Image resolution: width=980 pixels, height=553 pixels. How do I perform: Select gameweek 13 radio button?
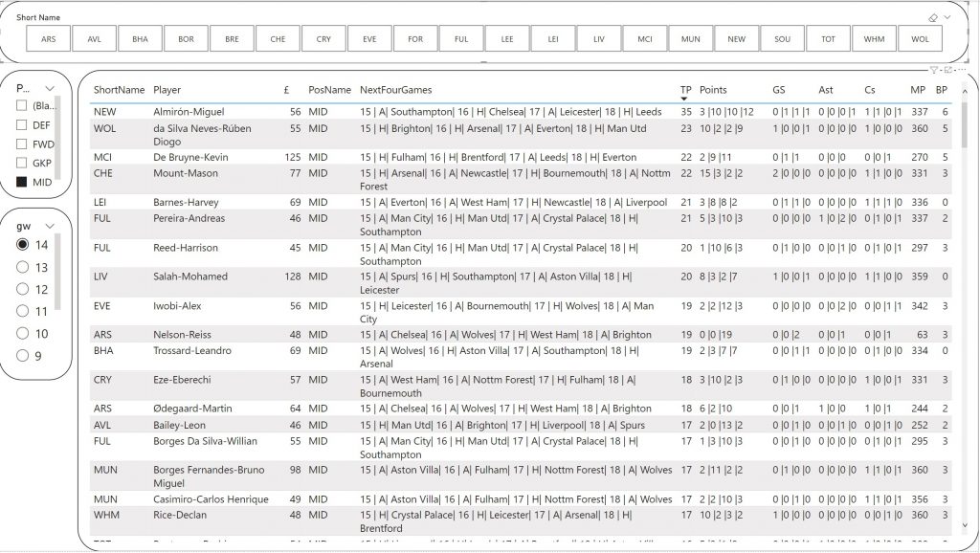23,267
